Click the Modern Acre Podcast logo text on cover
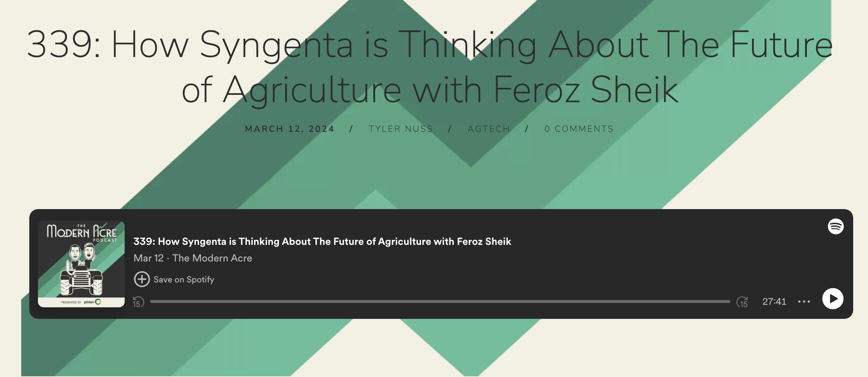Screen dimensions: 868x377 [82, 232]
